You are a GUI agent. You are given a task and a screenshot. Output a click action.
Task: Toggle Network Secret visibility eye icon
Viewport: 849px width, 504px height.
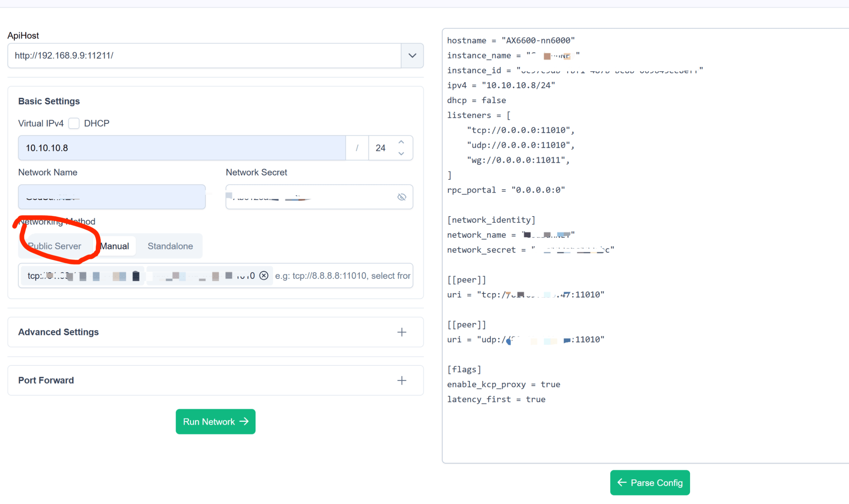[x=402, y=197]
